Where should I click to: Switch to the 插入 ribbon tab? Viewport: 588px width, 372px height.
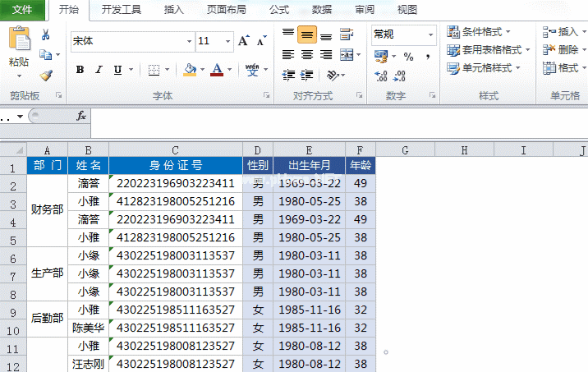click(x=173, y=10)
